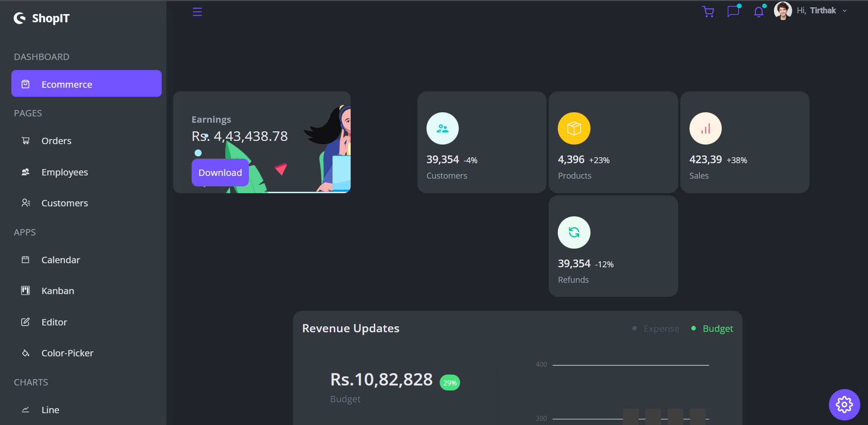Screen dimensions: 868x425
Task: Toggle the sidebar with hamburger menu
Action: point(197,12)
